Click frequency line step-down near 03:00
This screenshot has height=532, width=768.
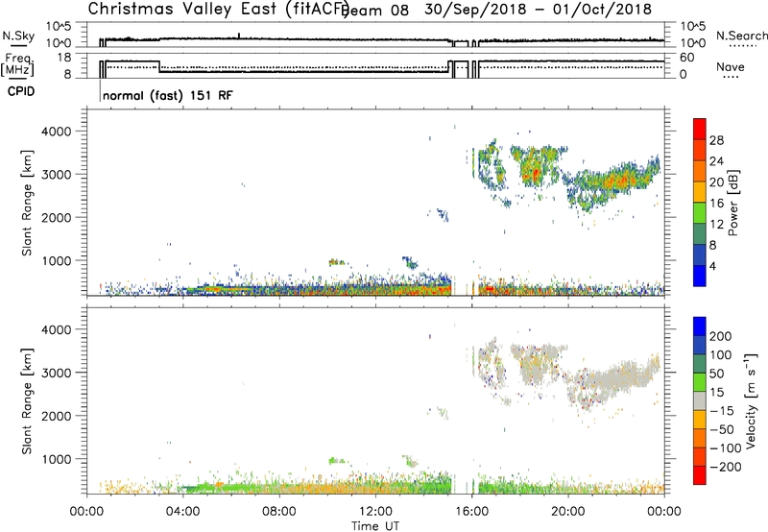(x=159, y=66)
